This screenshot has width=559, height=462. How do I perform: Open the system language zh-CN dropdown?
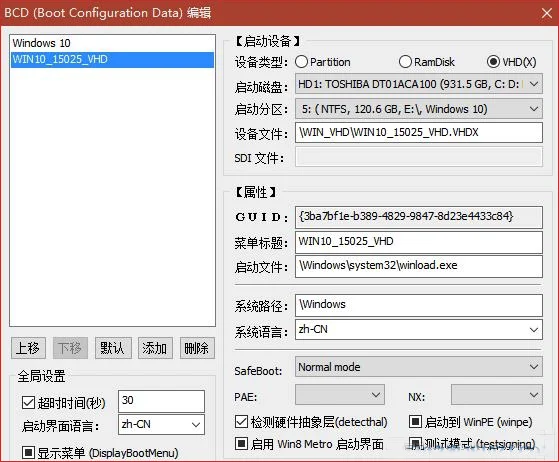tap(419, 329)
